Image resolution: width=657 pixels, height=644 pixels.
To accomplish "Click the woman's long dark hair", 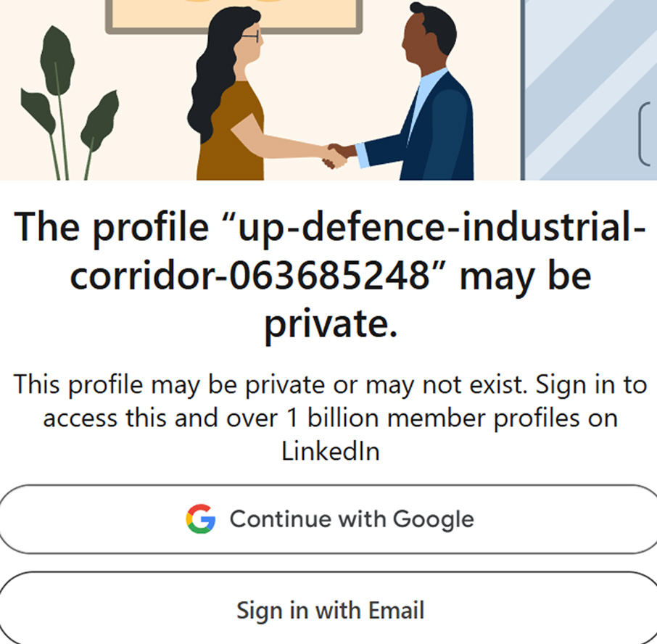I will click(x=207, y=80).
